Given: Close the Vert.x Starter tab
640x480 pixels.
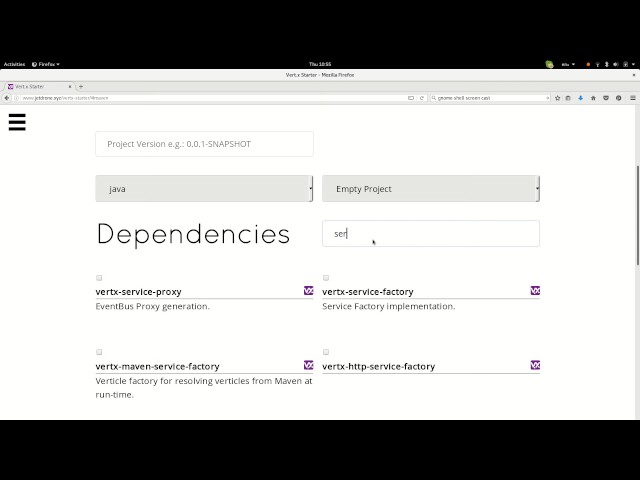Looking at the screenshot, I should point(70,87).
